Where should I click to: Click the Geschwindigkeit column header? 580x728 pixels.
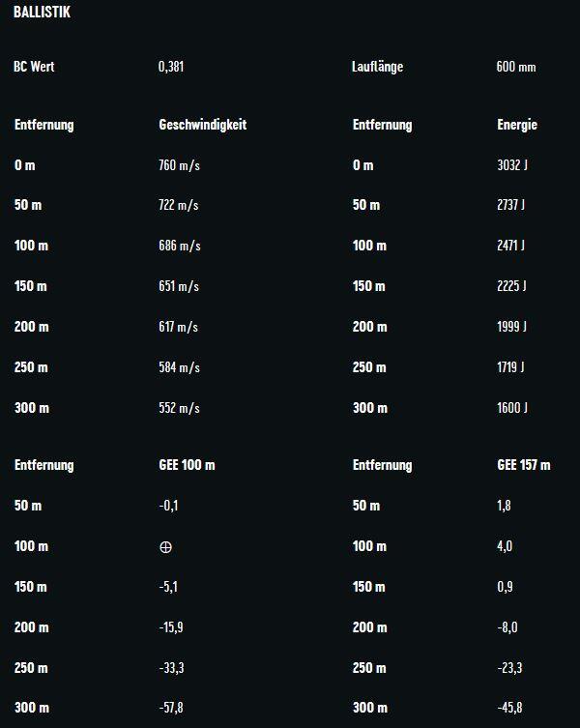click(x=202, y=125)
